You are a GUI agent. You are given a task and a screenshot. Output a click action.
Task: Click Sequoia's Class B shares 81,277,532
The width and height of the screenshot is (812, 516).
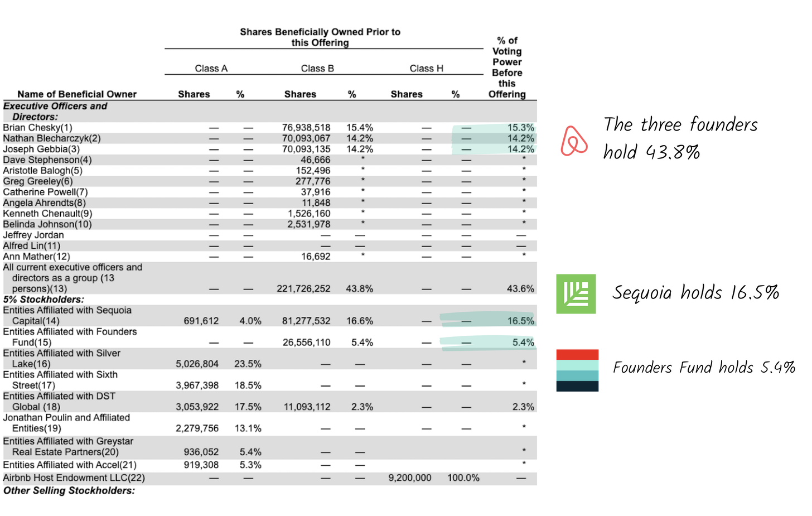[x=306, y=321]
